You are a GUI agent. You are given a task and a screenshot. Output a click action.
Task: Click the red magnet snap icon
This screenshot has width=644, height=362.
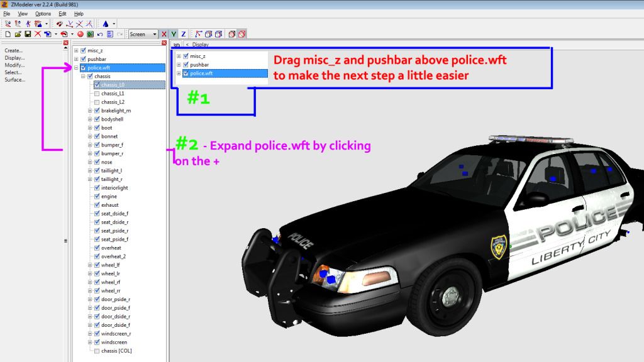60,24
